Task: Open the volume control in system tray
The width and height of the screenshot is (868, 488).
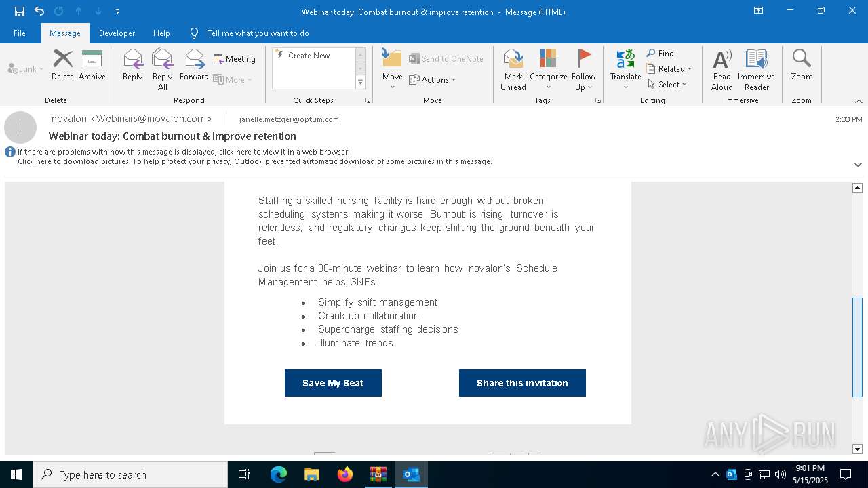Action: point(781,474)
